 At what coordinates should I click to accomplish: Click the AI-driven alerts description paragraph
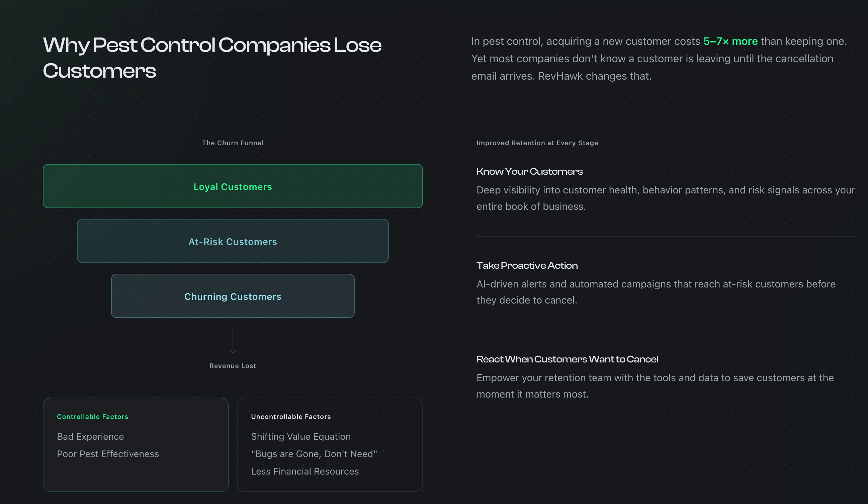click(x=656, y=292)
